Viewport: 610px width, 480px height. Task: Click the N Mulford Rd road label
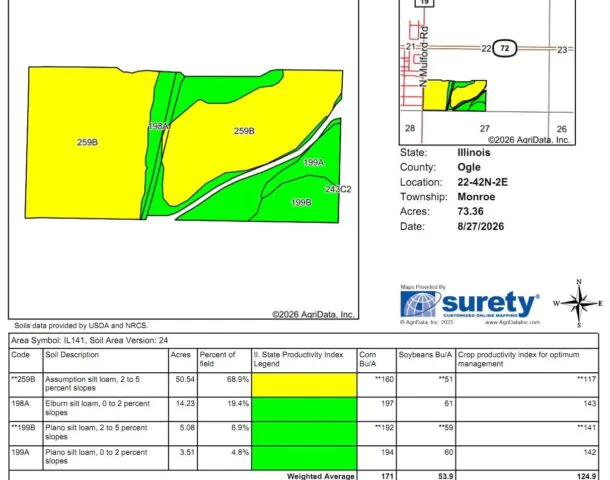click(x=424, y=57)
